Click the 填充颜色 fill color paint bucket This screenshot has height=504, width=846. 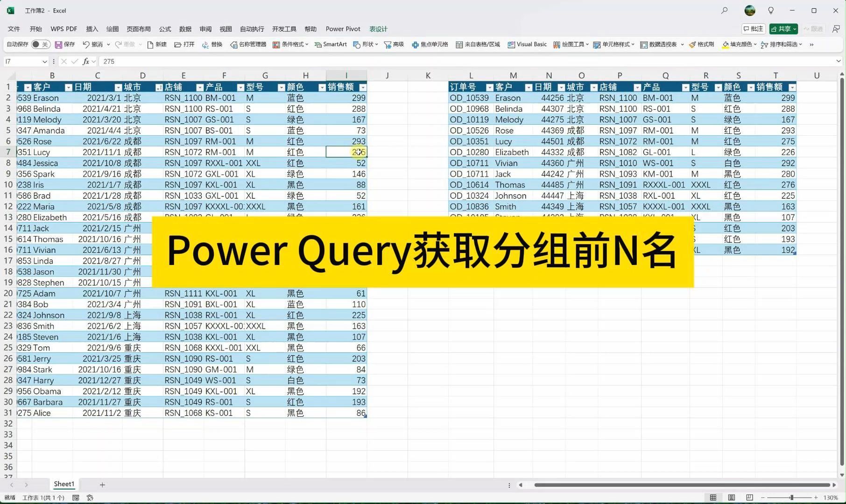tap(725, 45)
